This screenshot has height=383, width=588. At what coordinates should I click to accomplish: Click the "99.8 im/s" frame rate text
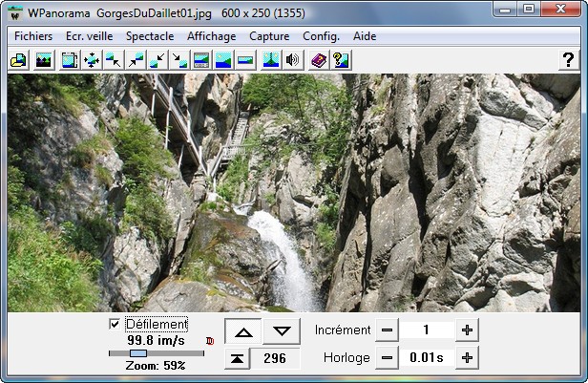(x=156, y=340)
